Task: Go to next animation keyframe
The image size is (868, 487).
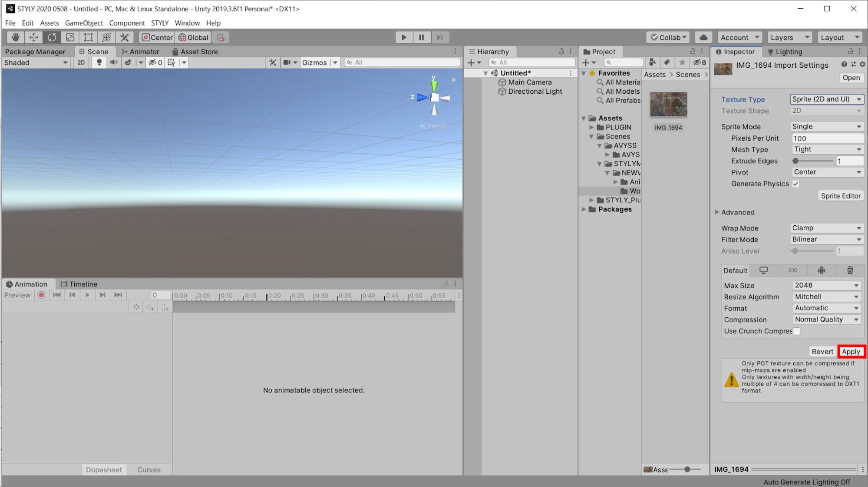Action: (x=102, y=295)
